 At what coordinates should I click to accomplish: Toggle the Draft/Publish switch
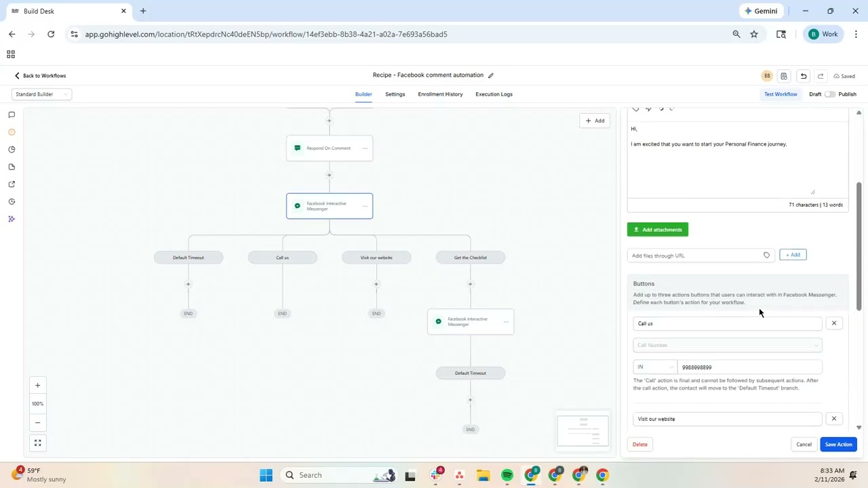(x=830, y=94)
